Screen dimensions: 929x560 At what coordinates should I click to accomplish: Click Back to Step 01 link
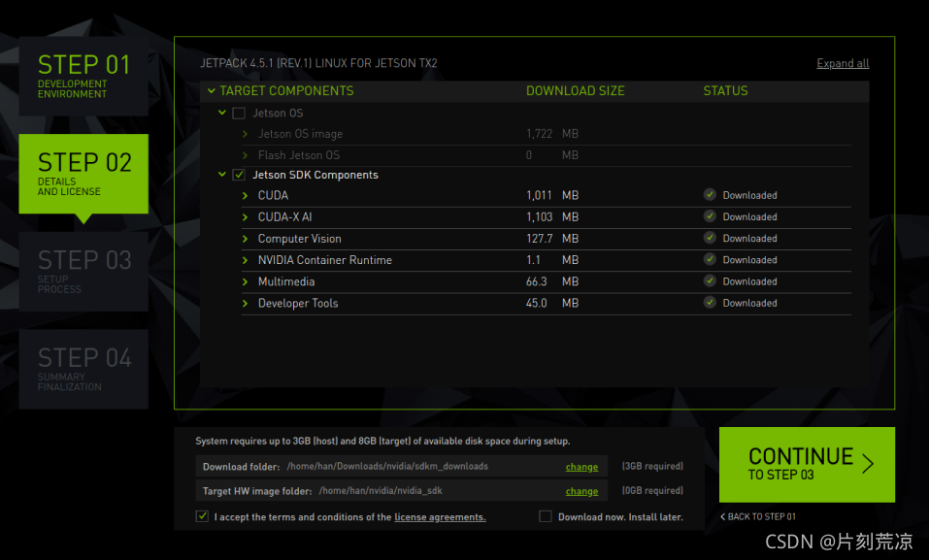pyautogui.click(x=758, y=516)
